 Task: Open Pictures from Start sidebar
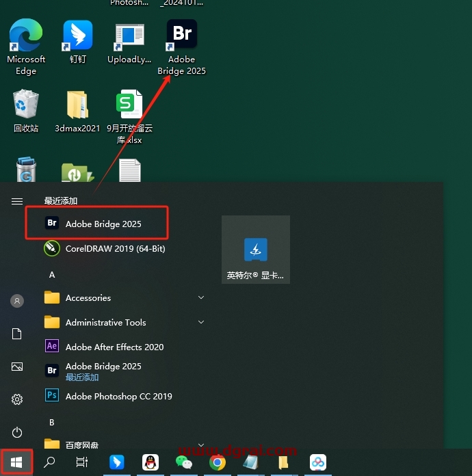[x=17, y=367]
